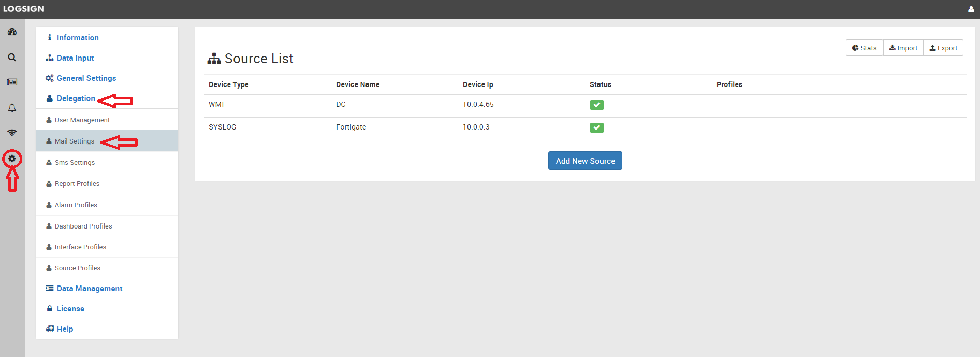Open Source Profiles submenu item
980x357 pixels.
tap(107, 268)
